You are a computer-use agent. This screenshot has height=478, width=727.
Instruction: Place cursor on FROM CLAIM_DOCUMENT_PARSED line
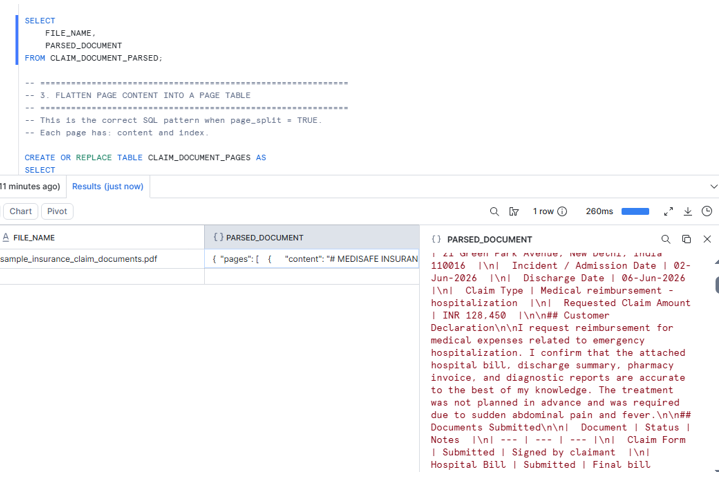point(94,58)
